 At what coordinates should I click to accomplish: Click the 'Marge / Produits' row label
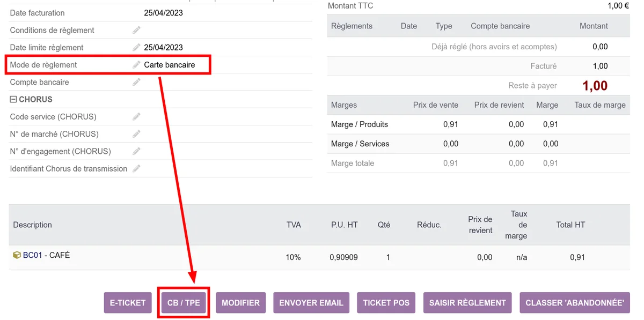point(360,124)
